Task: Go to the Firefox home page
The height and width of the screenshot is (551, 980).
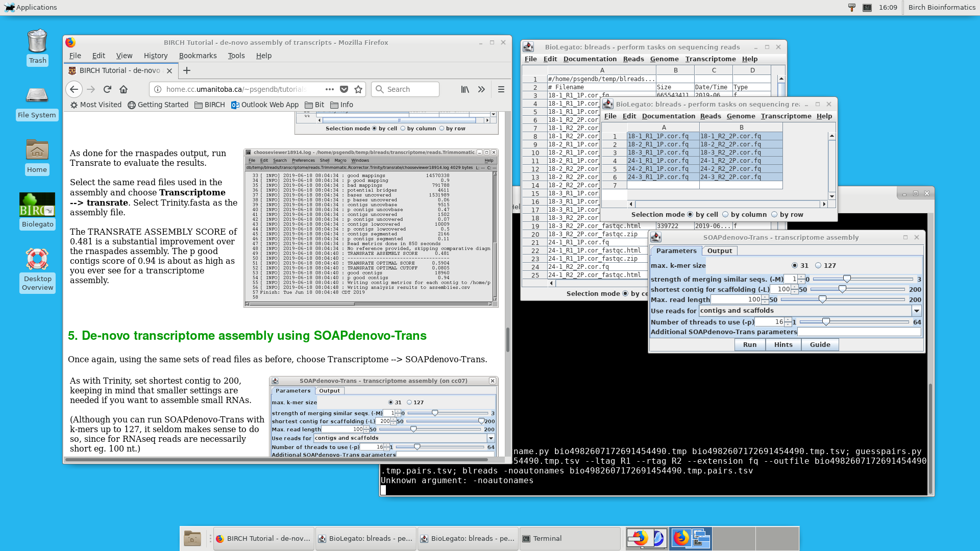Action: pyautogui.click(x=124, y=89)
